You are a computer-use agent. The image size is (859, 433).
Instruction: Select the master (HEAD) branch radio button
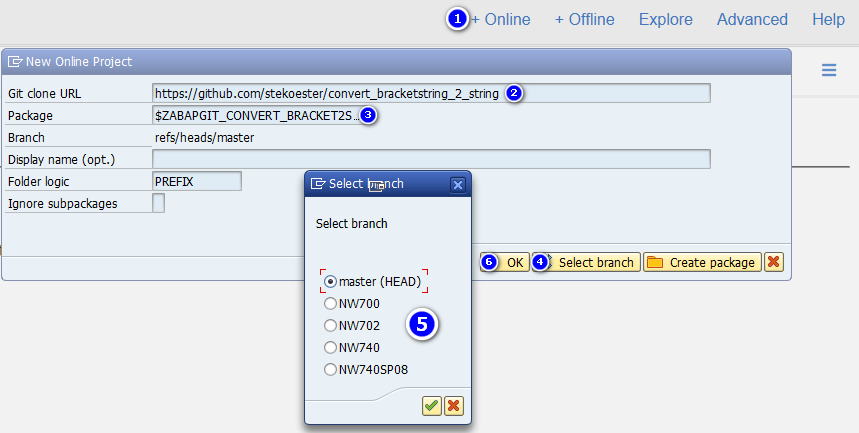point(330,282)
